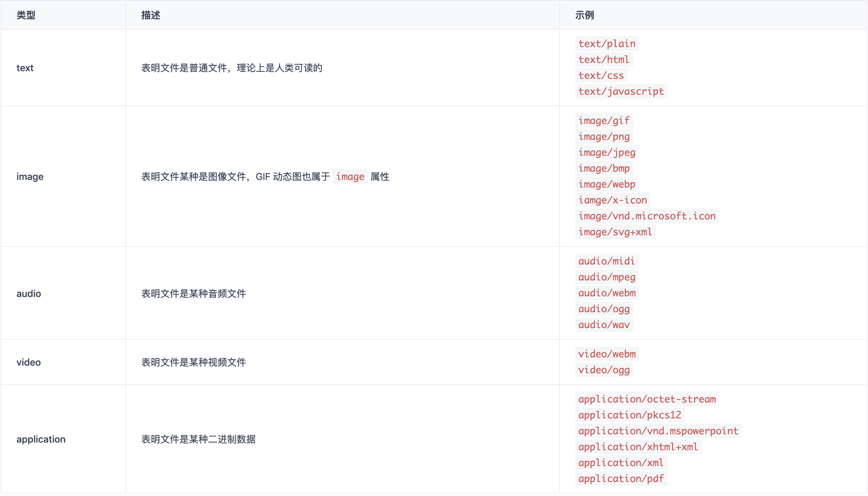The image size is (868, 496).
Task: Select the video/webm example tag
Action: [x=606, y=354]
